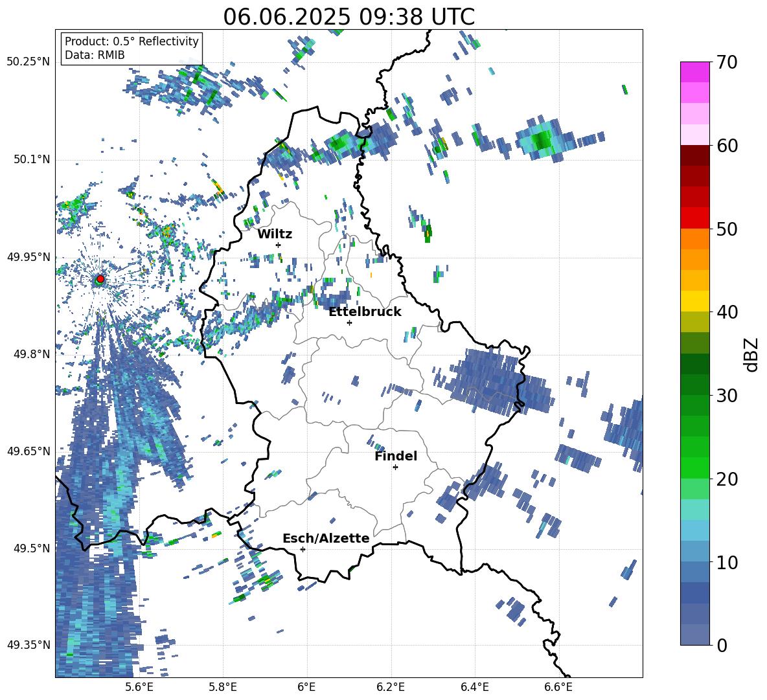Click the longitude label 6.2°E
This screenshot has width=767, height=700.
pyautogui.click(x=391, y=687)
